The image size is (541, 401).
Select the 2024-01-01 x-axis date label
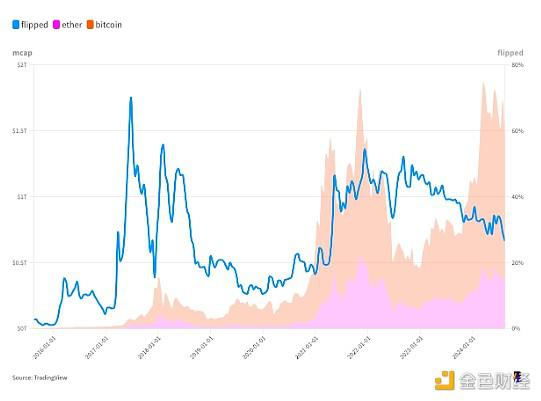464,348
